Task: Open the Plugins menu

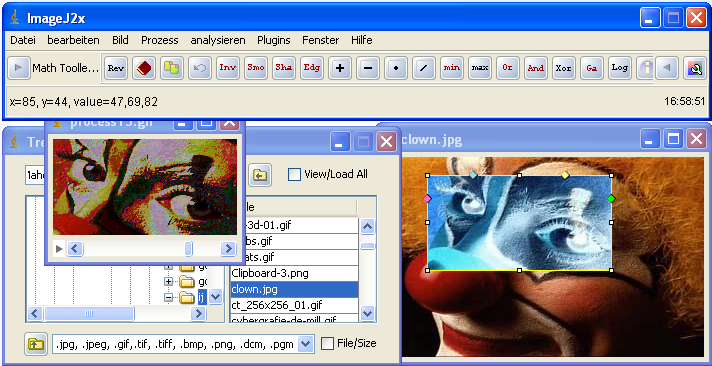Action: (x=273, y=40)
